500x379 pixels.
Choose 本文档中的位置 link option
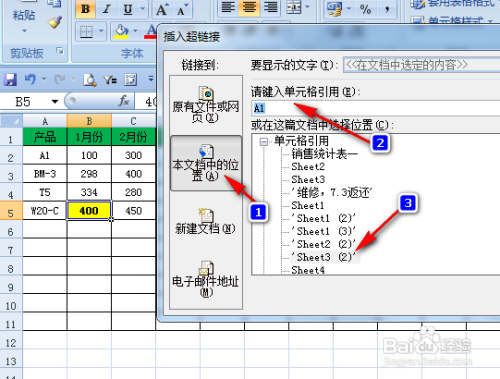pyautogui.click(x=206, y=163)
